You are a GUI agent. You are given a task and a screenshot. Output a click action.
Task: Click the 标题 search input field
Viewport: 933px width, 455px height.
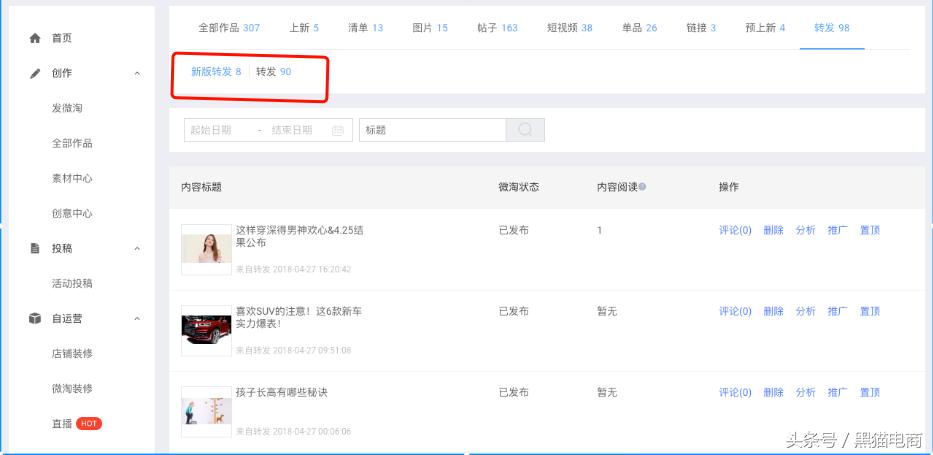[433, 130]
